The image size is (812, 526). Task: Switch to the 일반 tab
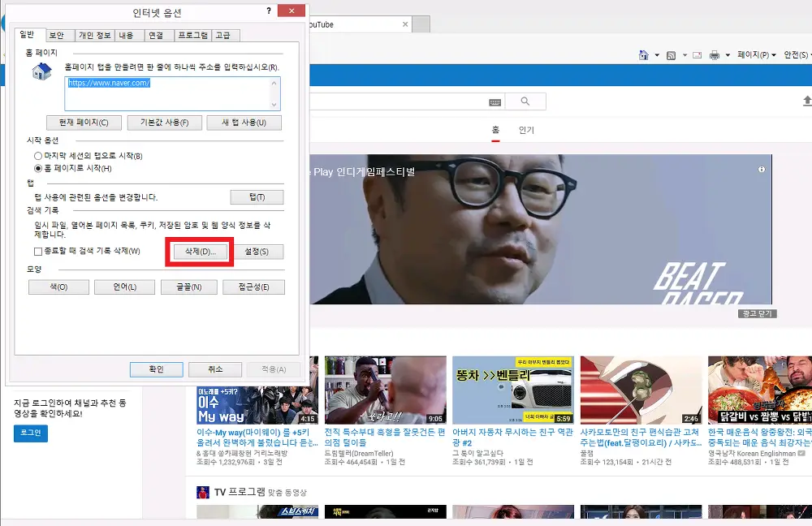27,34
